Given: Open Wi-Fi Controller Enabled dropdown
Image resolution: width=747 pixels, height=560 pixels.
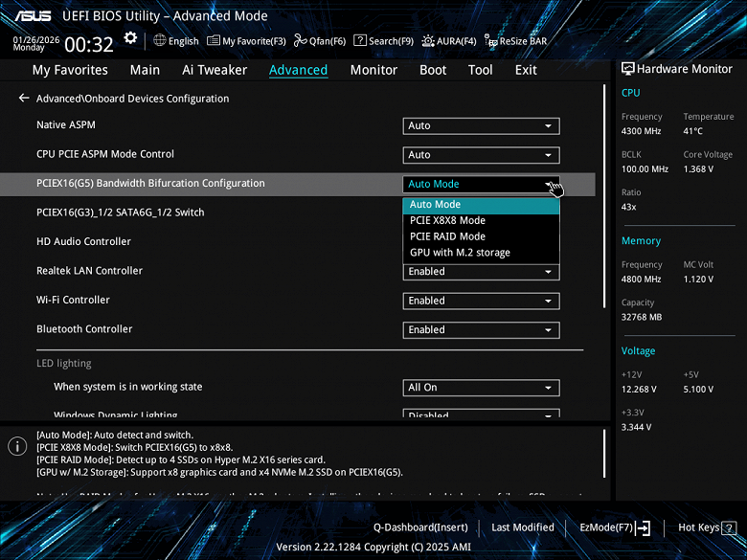Looking at the screenshot, I should pyautogui.click(x=481, y=301).
